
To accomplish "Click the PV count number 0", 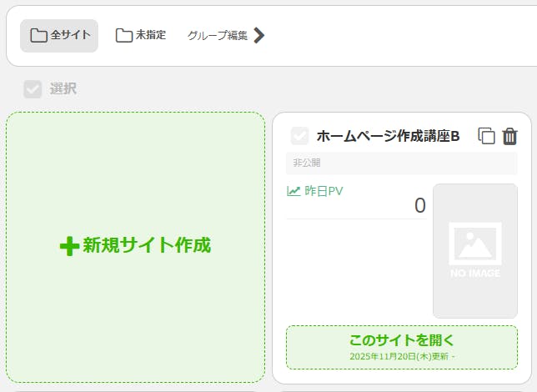I will click(419, 205).
